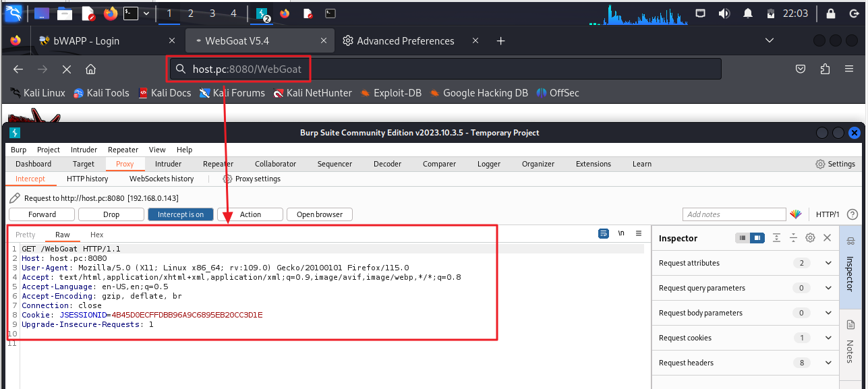The image size is (868, 389).
Task: Close the WebGoat V5.4 browser tab
Action: pos(324,40)
